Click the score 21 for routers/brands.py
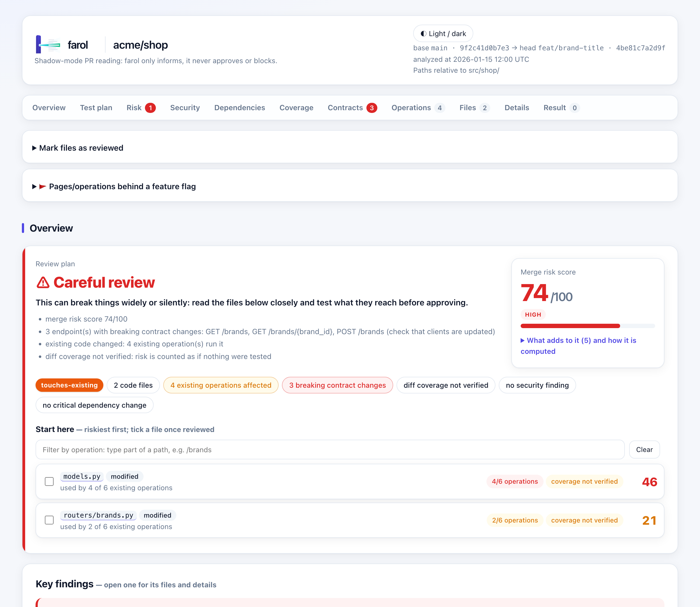700x607 pixels. click(x=649, y=520)
